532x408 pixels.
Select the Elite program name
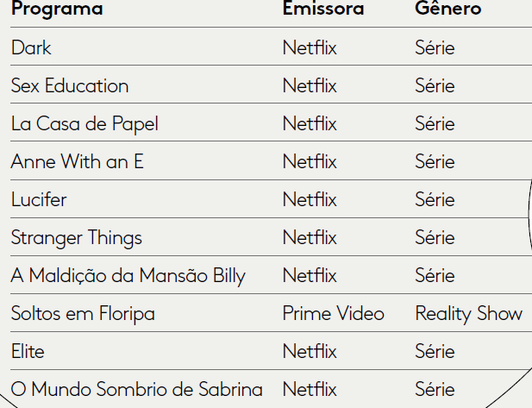(28, 351)
